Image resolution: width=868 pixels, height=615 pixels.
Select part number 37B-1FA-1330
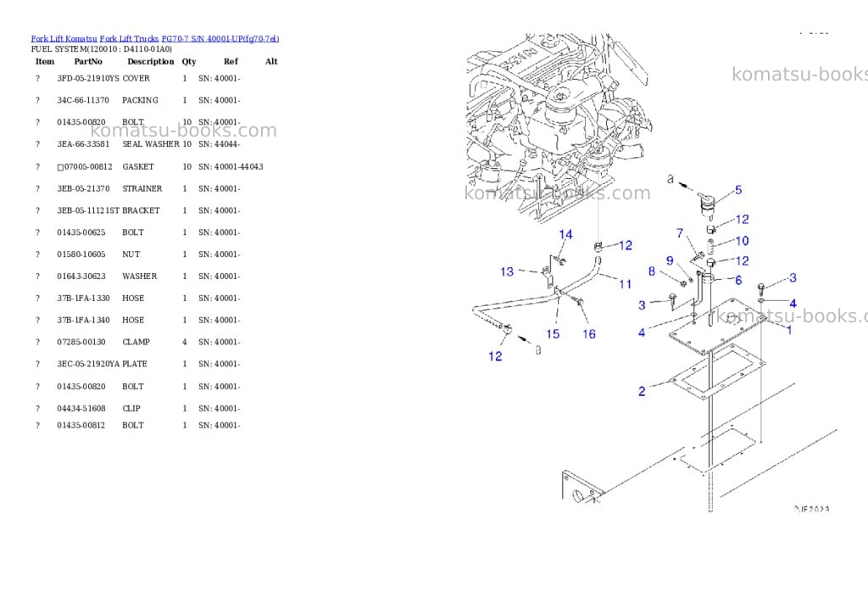(83, 298)
